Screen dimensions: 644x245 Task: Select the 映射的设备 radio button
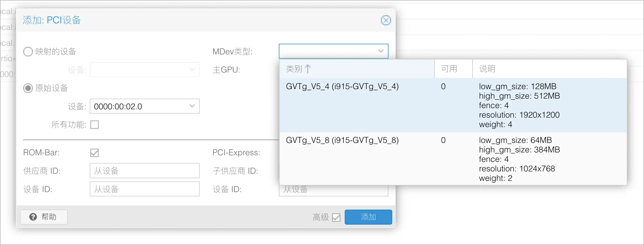(28, 52)
